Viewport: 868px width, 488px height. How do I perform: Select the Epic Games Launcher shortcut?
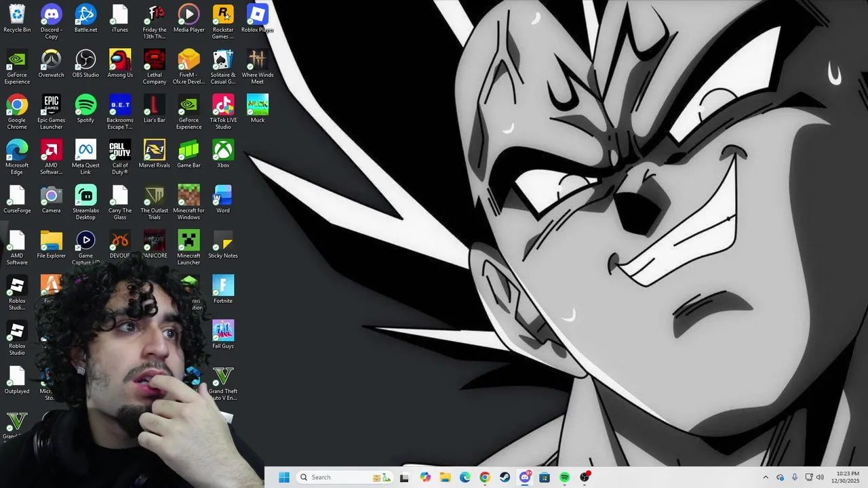51,112
